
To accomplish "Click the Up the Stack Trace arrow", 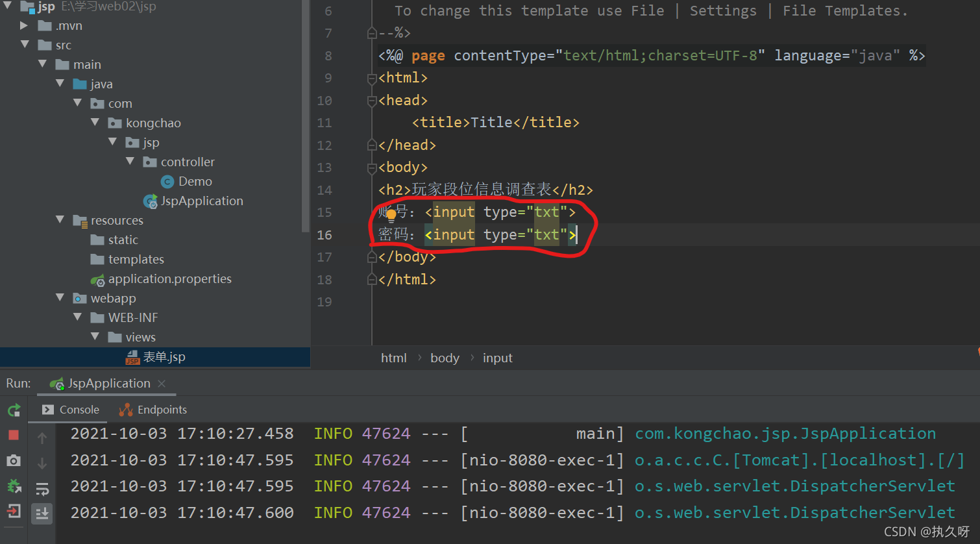I will pyautogui.click(x=42, y=438).
